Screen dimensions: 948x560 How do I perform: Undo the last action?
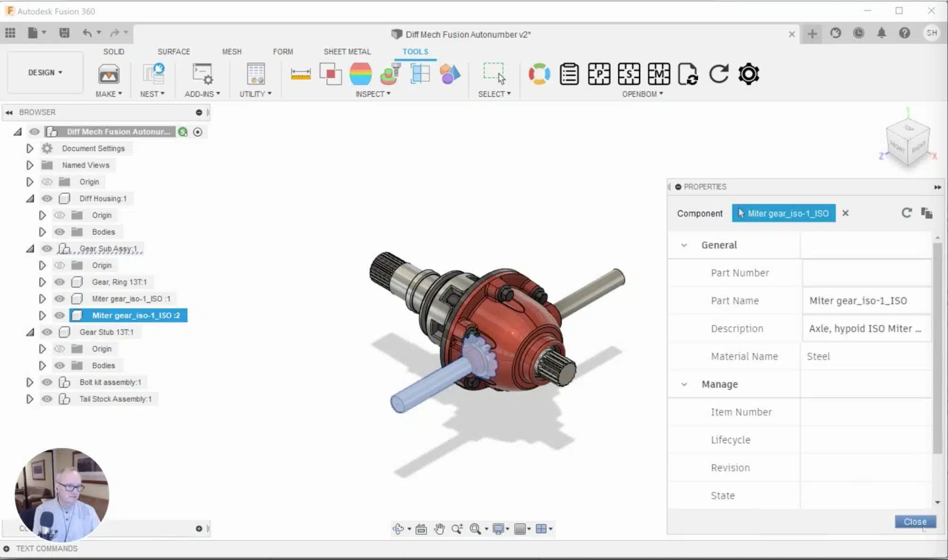coord(87,33)
